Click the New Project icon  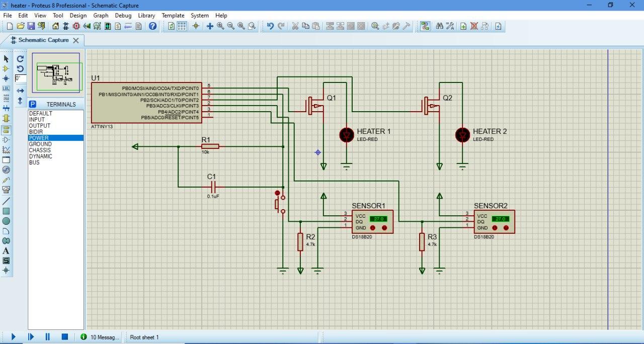(10, 26)
